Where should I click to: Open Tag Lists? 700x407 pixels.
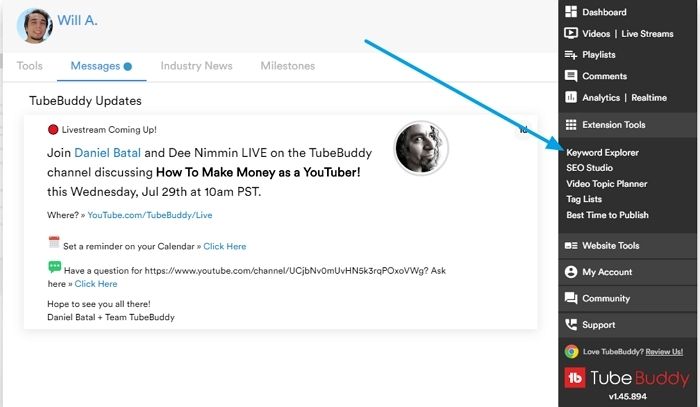(x=584, y=199)
